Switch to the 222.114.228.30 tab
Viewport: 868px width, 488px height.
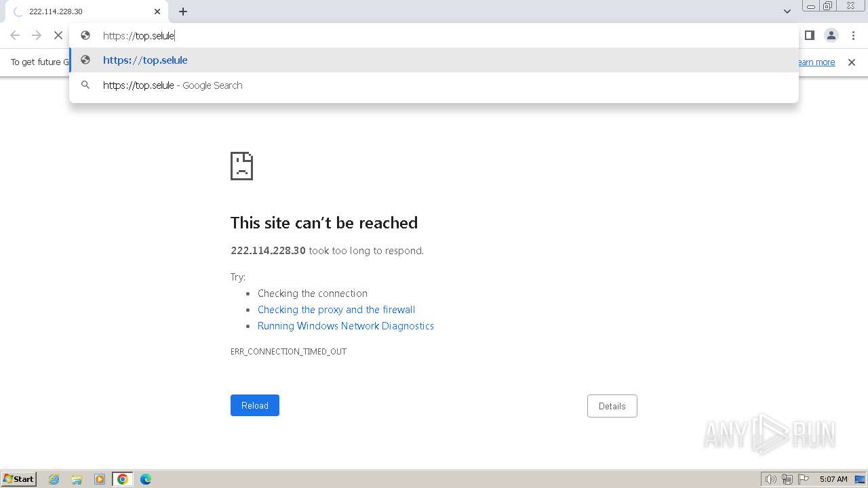pyautogui.click(x=81, y=12)
